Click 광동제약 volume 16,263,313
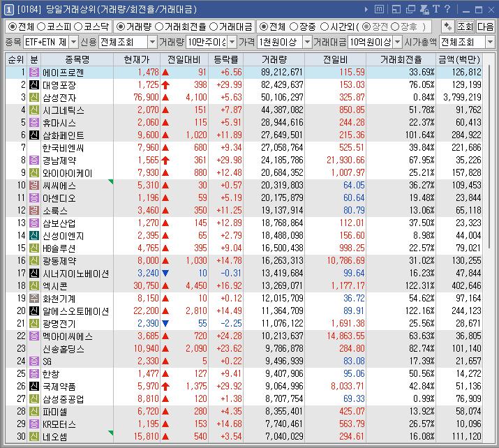 coord(282,260)
